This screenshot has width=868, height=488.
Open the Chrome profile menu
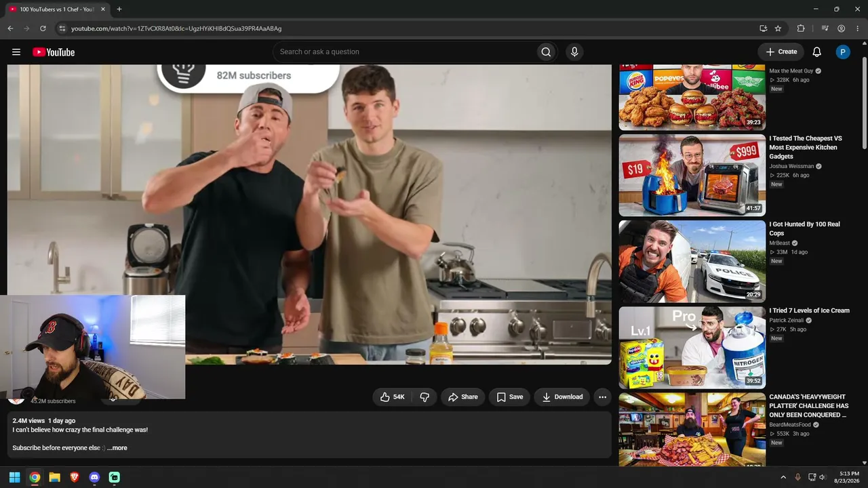[841, 28]
